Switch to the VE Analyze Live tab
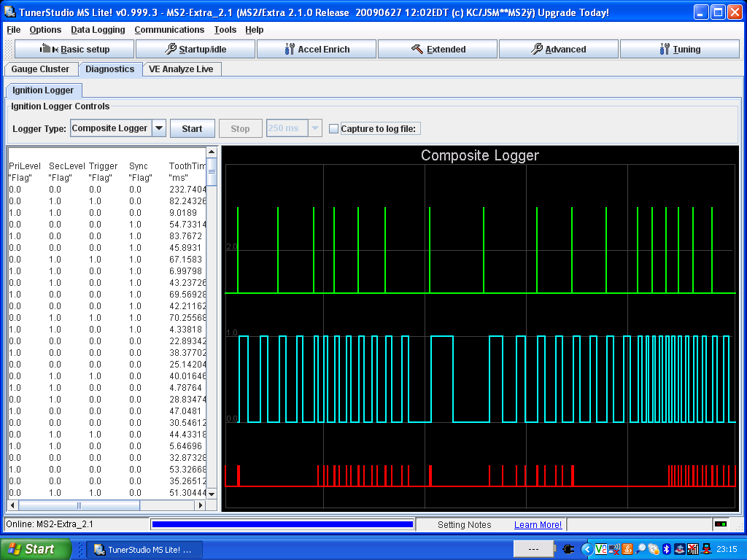 click(181, 69)
